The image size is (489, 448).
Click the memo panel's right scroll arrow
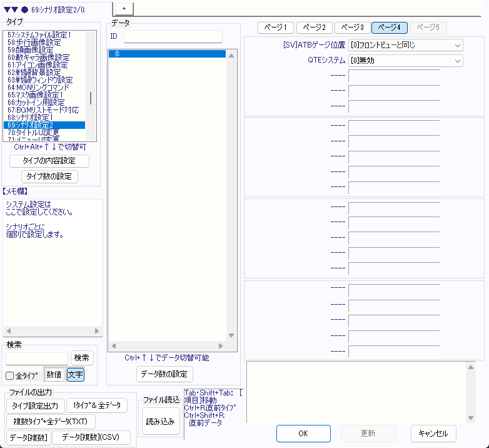click(97, 331)
